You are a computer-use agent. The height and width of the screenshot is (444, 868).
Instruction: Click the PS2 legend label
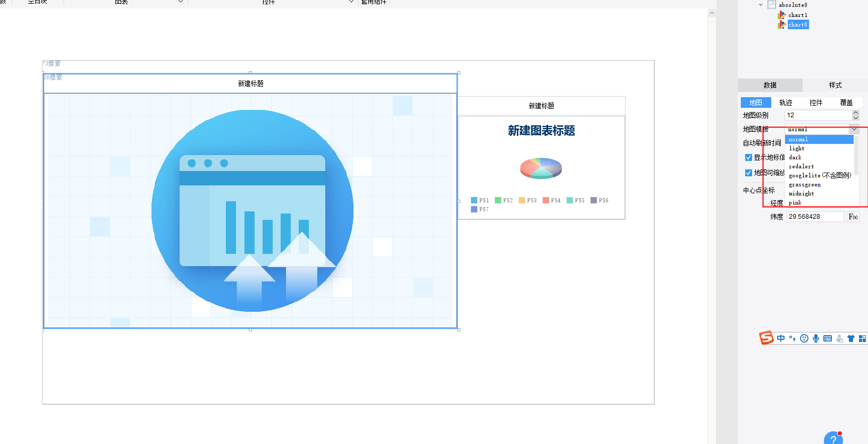[508, 200]
